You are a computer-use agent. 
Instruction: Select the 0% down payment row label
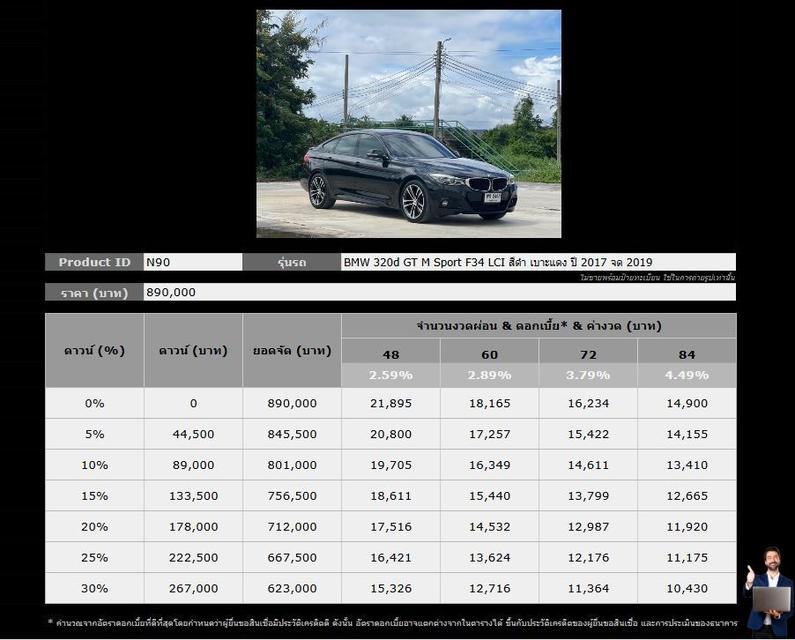coord(94,403)
